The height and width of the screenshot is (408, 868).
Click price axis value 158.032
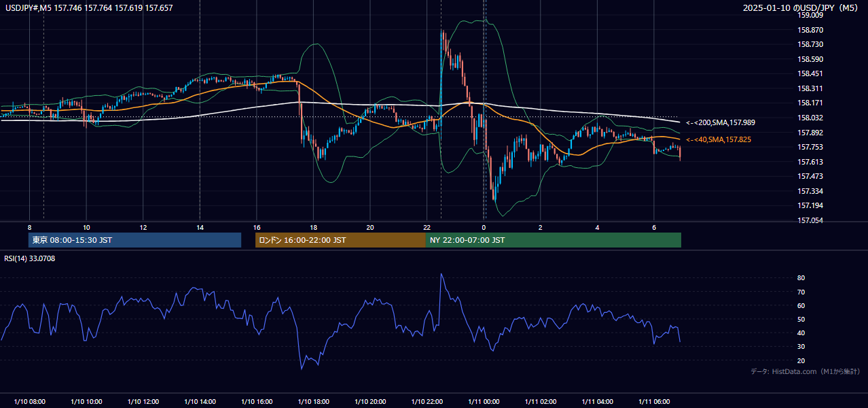(810, 118)
